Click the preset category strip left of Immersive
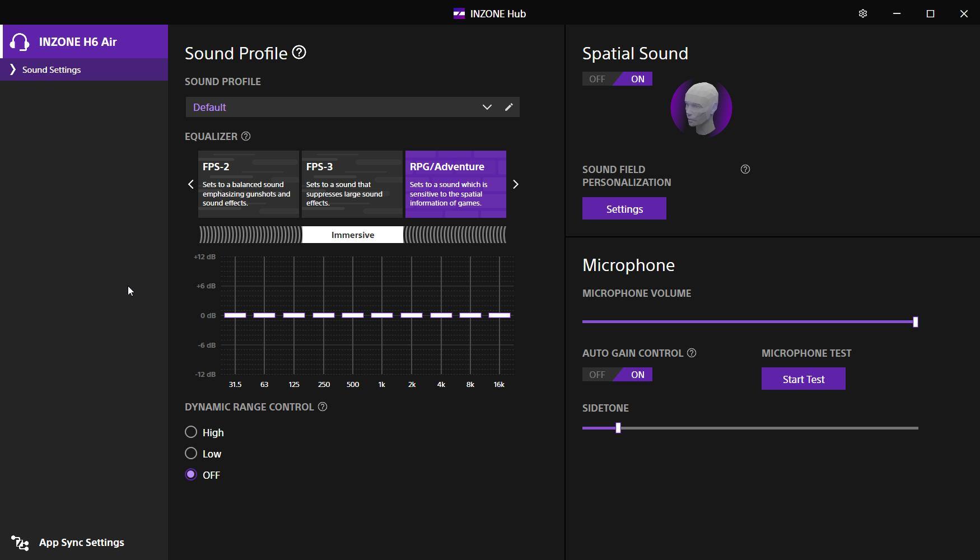Viewport: 980px width, 560px height. coord(250,235)
